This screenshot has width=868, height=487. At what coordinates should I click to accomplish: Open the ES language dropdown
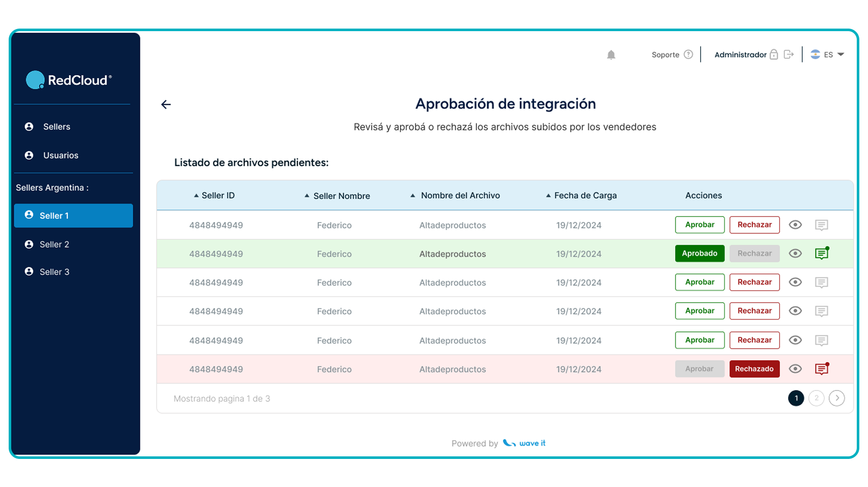point(828,55)
